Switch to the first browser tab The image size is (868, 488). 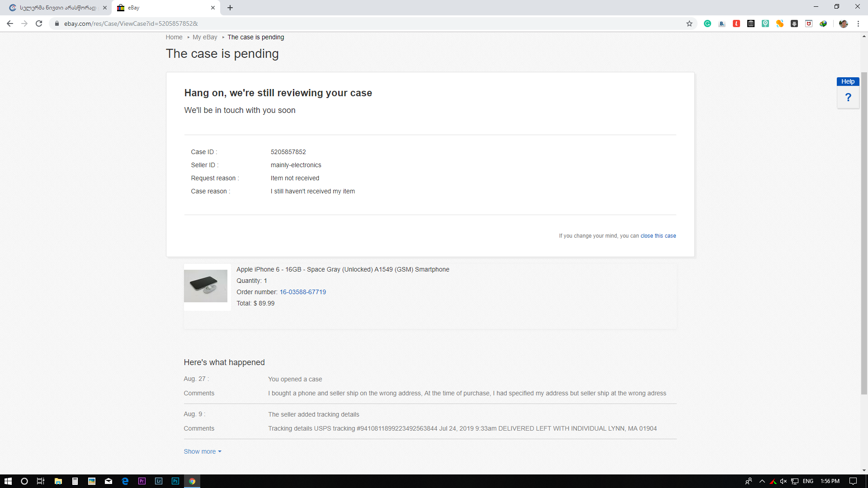pyautogui.click(x=58, y=8)
